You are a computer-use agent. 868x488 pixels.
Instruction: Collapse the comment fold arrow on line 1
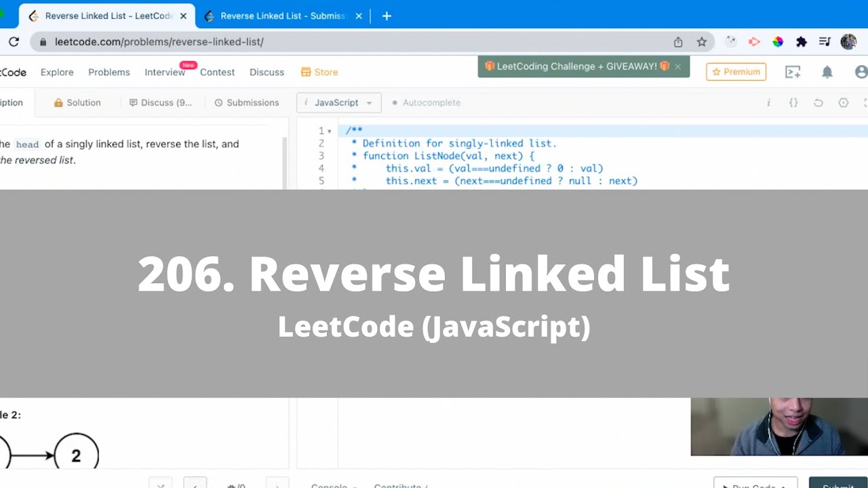pos(330,131)
